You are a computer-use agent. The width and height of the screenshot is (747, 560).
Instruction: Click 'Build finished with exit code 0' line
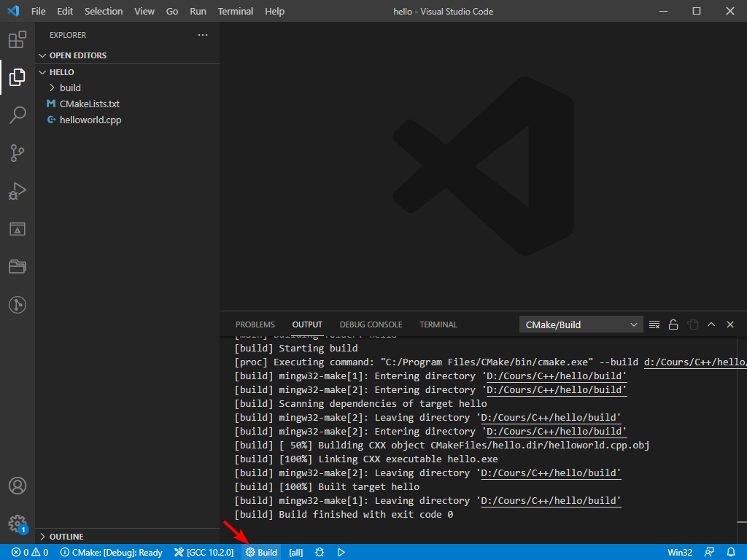click(344, 514)
